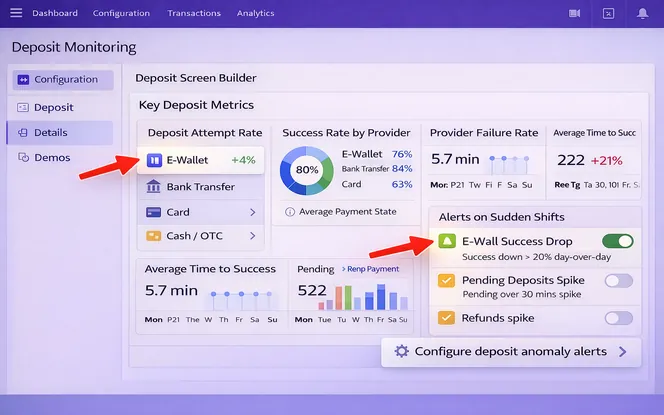
Task: Click the 80% donut chart
Action: [307, 170]
